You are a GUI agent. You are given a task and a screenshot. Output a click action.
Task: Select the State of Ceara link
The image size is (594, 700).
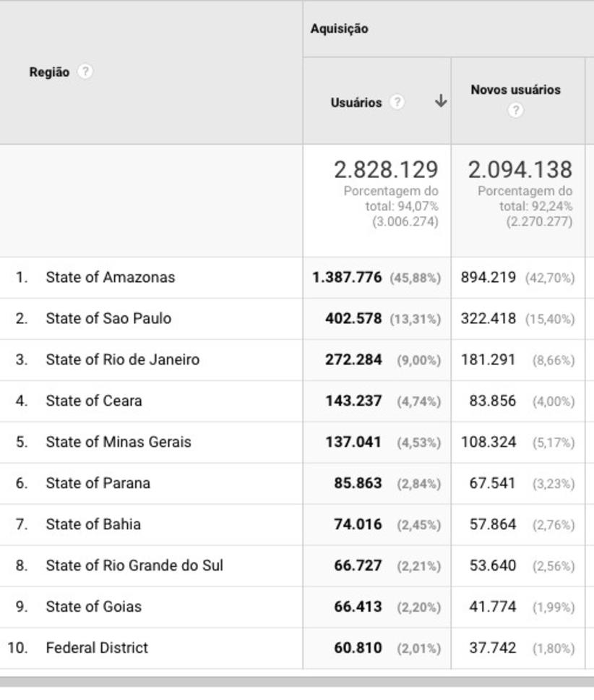94,401
